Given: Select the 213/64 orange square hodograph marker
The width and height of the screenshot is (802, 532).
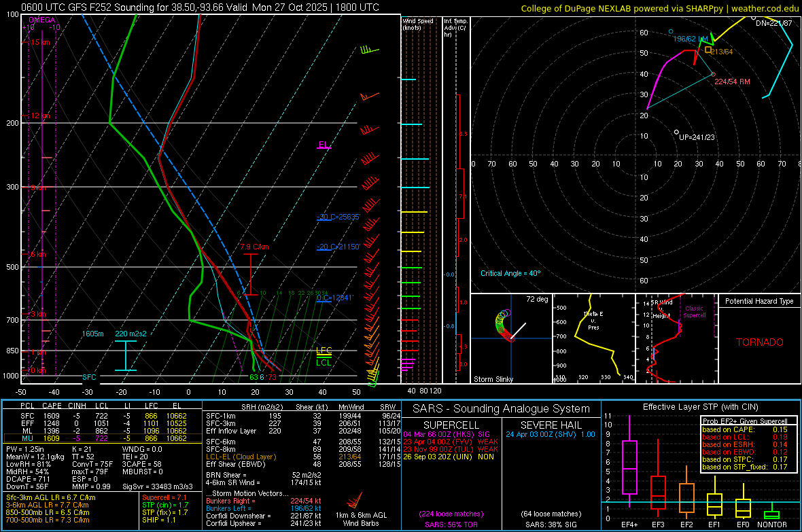Looking at the screenshot, I should [708, 50].
